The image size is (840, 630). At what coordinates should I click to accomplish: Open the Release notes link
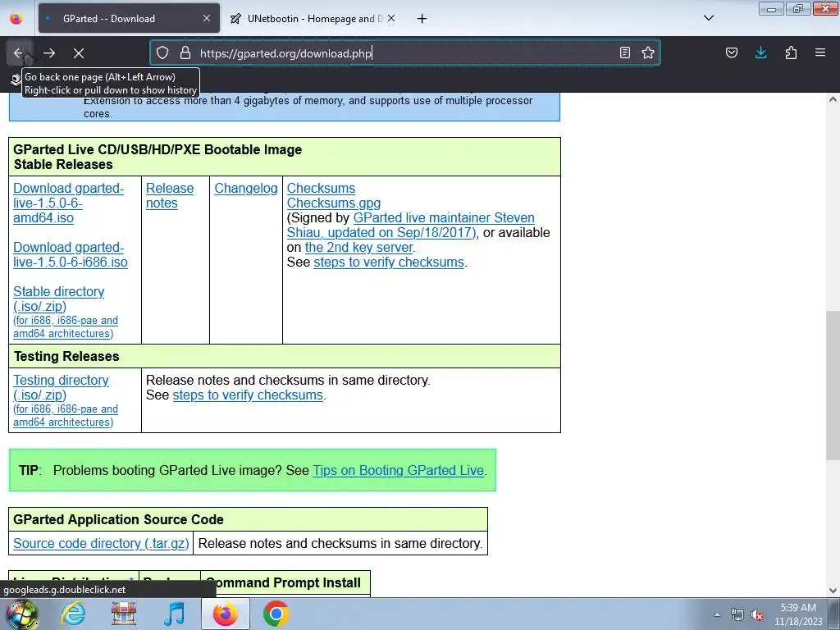point(169,195)
